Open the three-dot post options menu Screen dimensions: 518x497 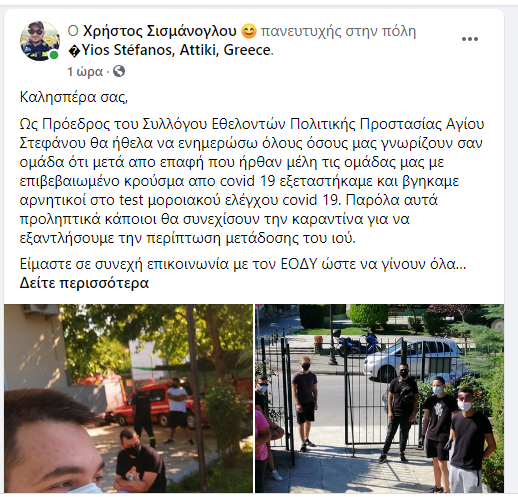pyautogui.click(x=470, y=39)
